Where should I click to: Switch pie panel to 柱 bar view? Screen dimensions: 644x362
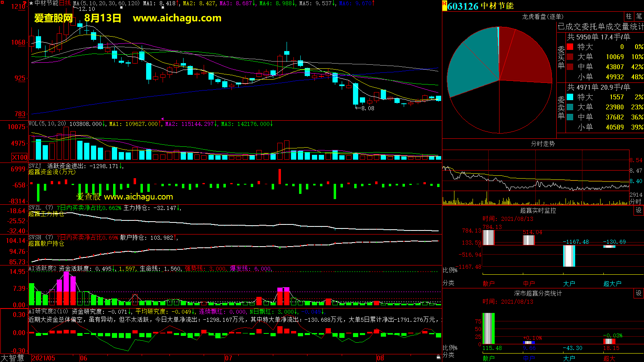pyautogui.click(x=629, y=16)
